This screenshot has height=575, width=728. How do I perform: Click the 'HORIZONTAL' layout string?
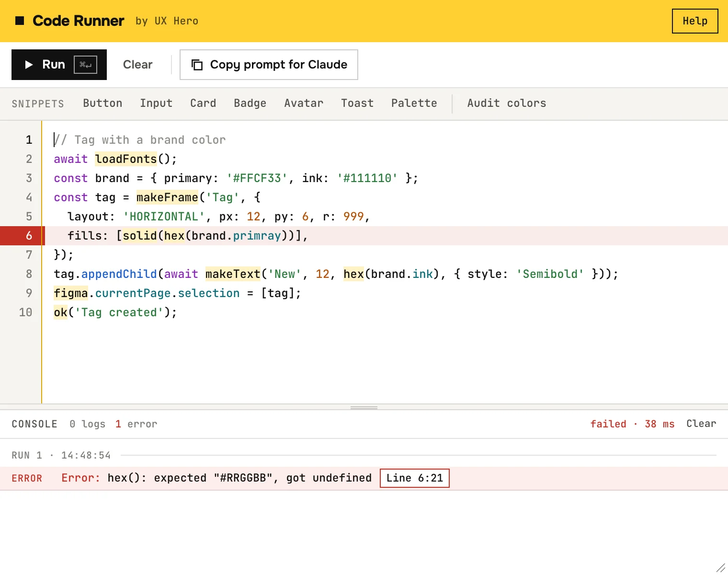[x=164, y=217]
